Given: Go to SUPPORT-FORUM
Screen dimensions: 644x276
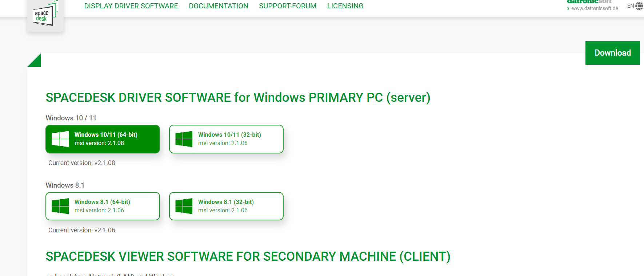Looking at the screenshot, I should tap(288, 6).
